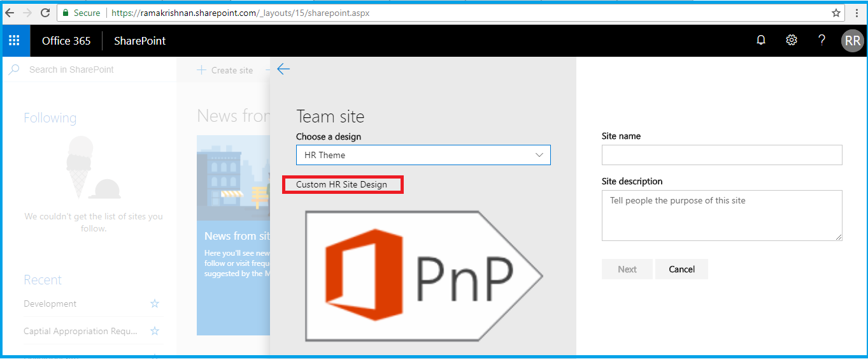Viewport: 868px width, 359px height.
Task: Click the Following section heading
Action: click(x=50, y=118)
